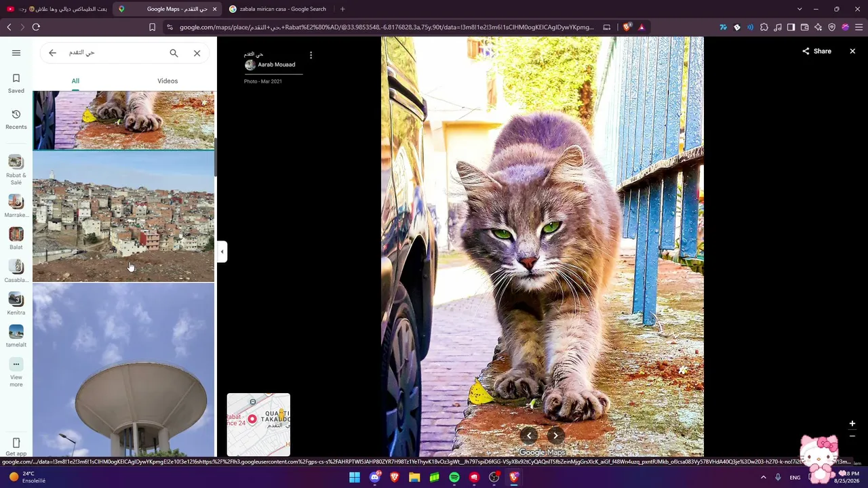Close the photo viewer
The height and width of the screenshot is (488, 868).
(852, 52)
